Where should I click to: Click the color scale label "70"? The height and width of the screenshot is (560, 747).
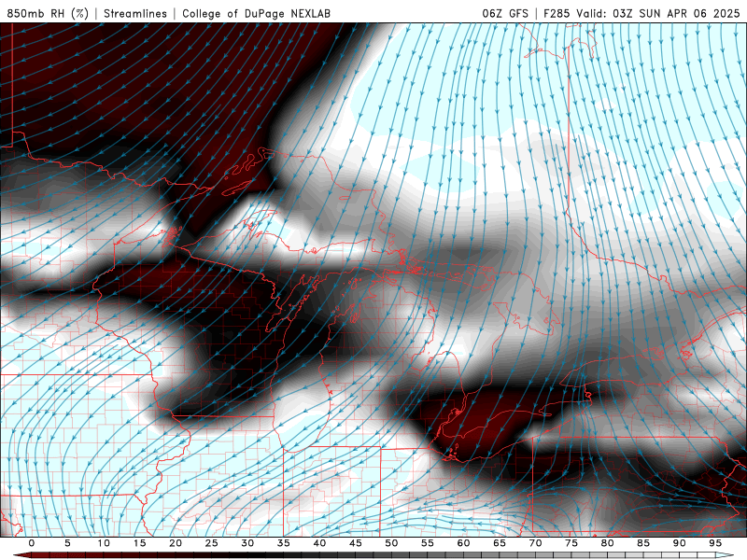click(x=535, y=543)
